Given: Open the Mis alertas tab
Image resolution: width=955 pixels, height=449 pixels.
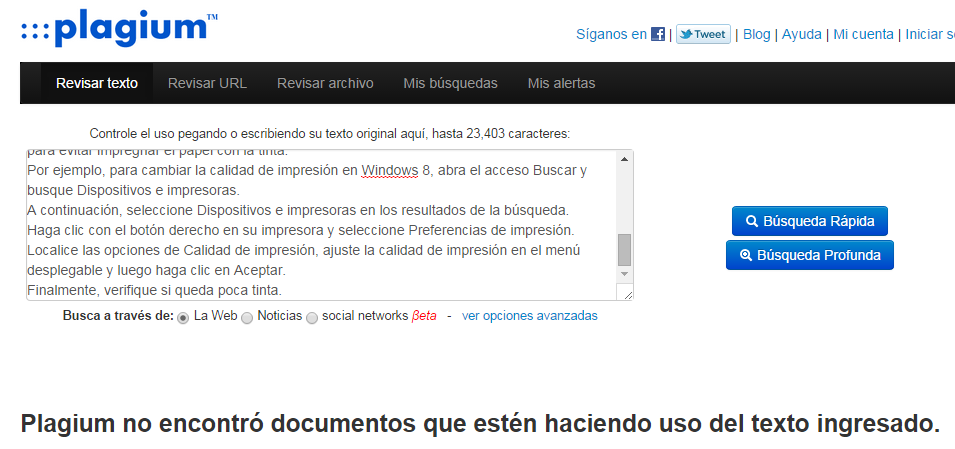Looking at the screenshot, I should tap(562, 83).
